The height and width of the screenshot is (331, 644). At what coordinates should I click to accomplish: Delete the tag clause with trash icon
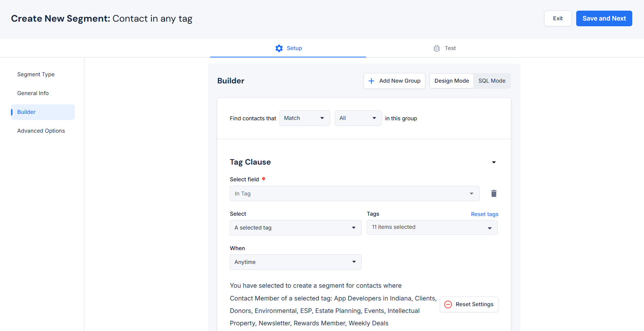tap(493, 193)
